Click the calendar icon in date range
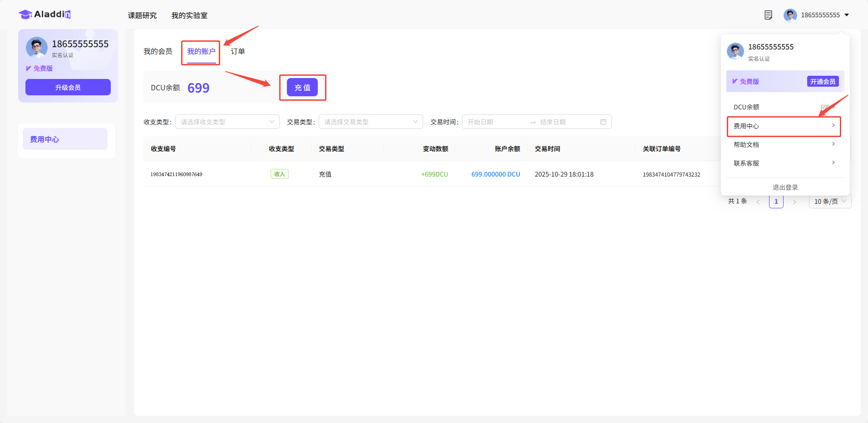The width and height of the screenshot is (868, 423). click(603, 122)
